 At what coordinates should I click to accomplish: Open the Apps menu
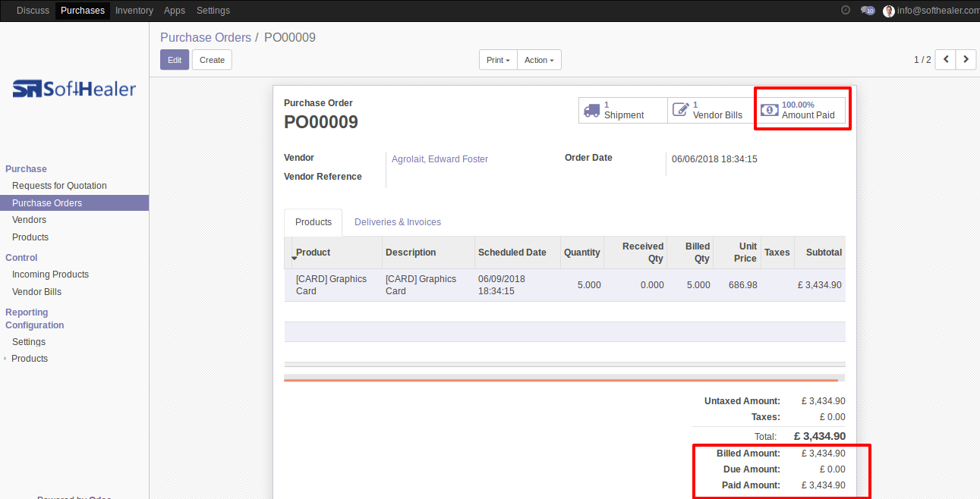175,11
